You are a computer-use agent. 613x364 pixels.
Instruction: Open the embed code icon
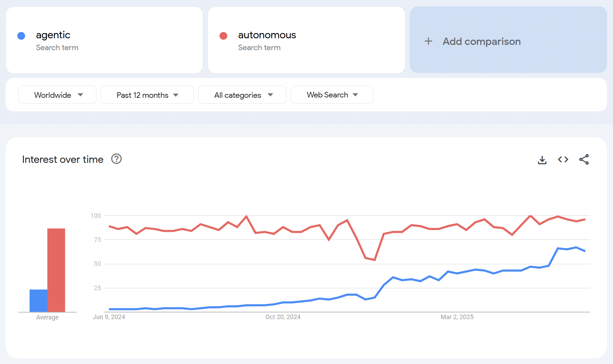(563, 159)
